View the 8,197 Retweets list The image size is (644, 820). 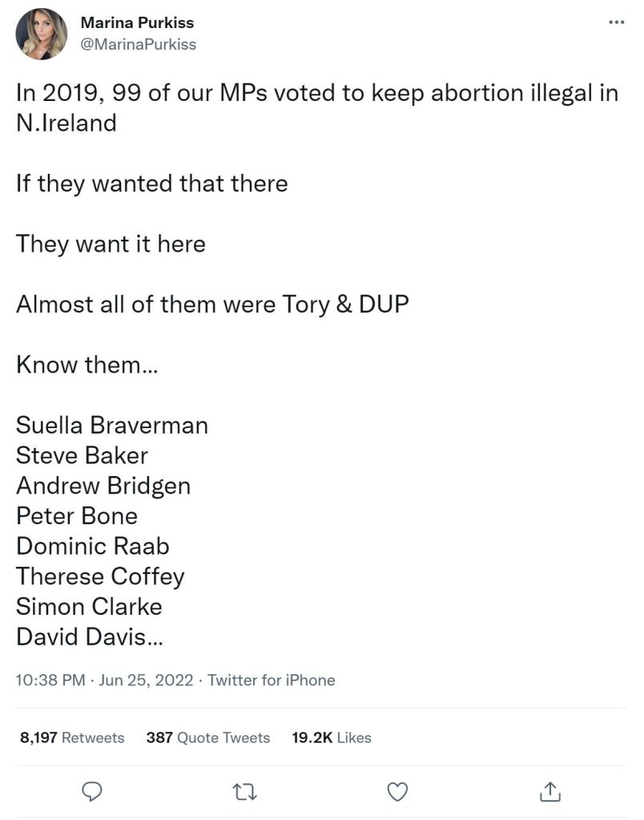click(x=72, y=737)
